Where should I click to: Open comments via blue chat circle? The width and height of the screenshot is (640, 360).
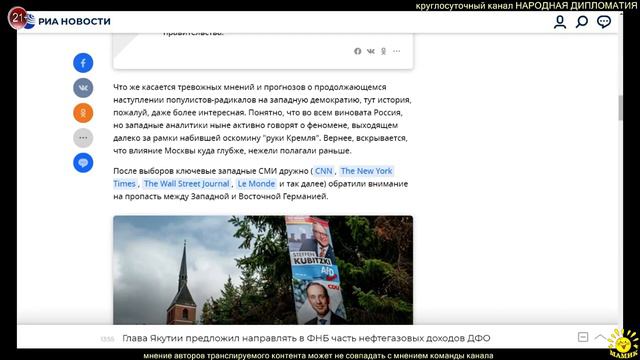click(x=83, y=163)
